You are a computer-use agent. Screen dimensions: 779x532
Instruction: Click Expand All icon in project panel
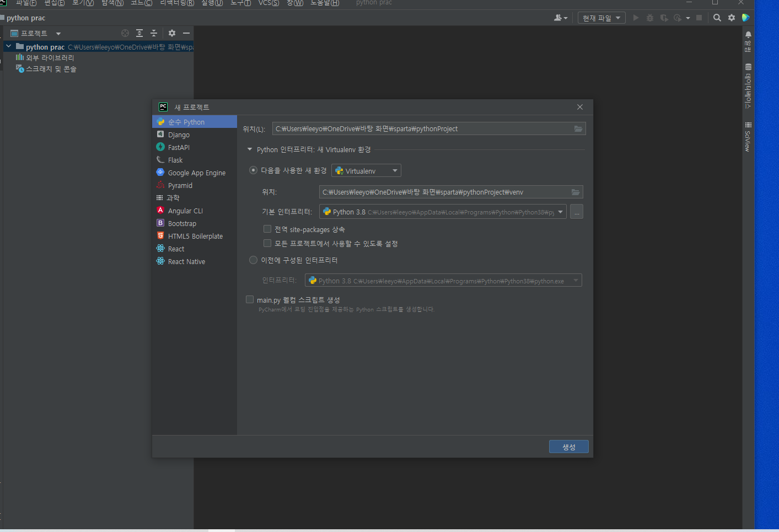(139, 33)
